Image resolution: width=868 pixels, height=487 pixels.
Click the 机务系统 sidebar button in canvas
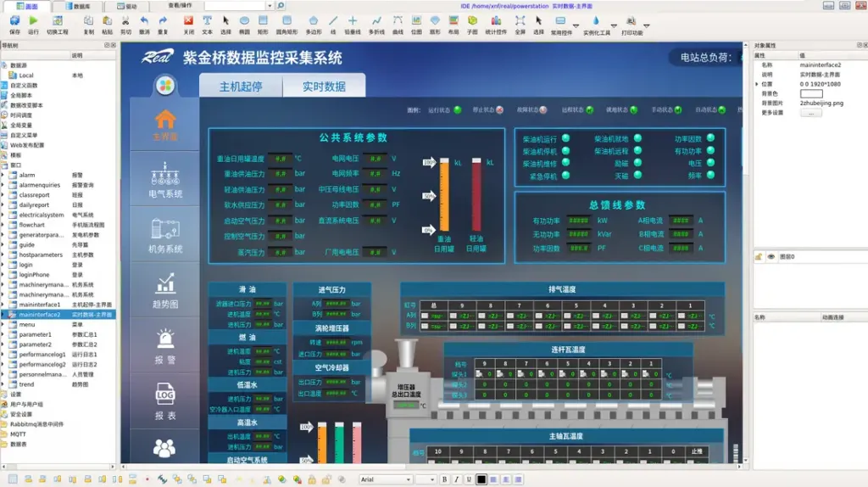165,236
